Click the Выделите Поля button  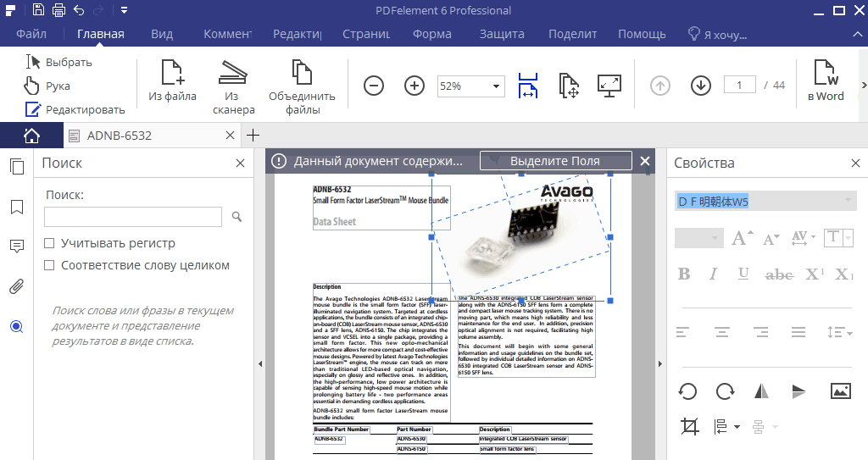pyautogui.click(x=555, y=161)
